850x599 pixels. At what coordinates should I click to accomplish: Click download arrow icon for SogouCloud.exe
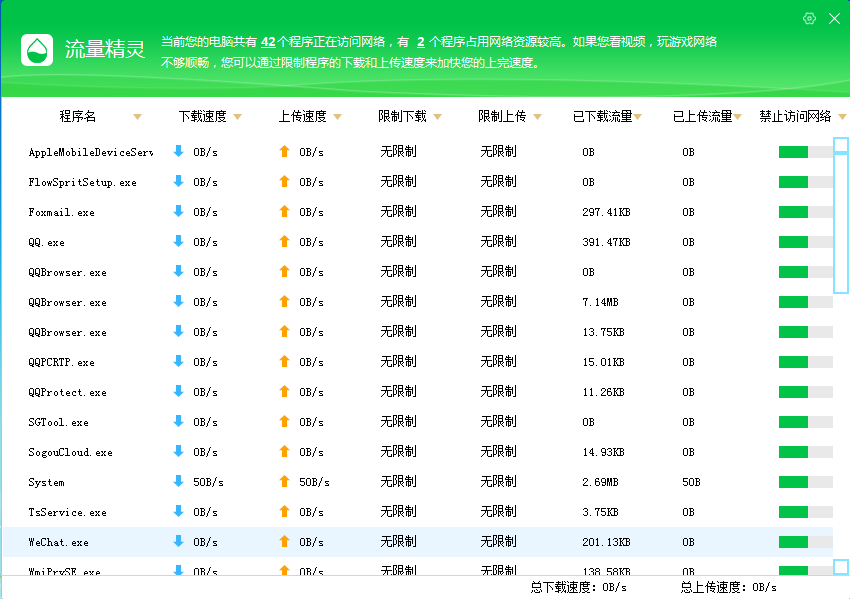178,452
